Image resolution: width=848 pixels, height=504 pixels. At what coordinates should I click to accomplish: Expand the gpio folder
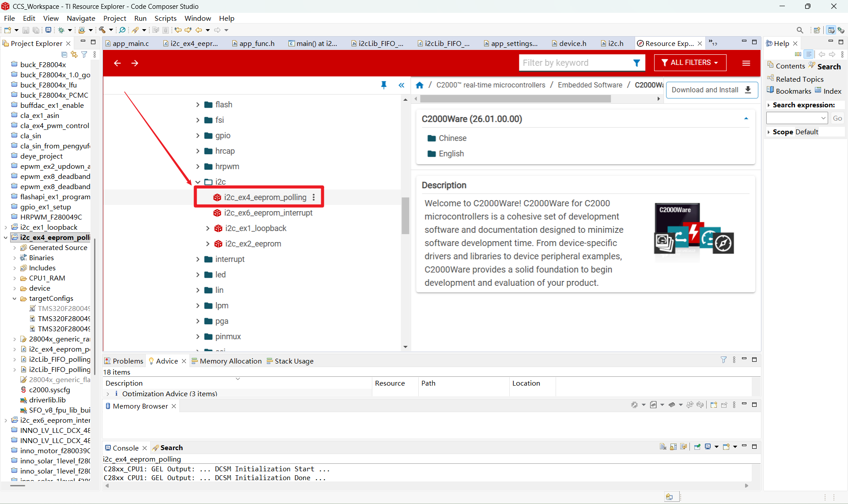coord(197,136)
